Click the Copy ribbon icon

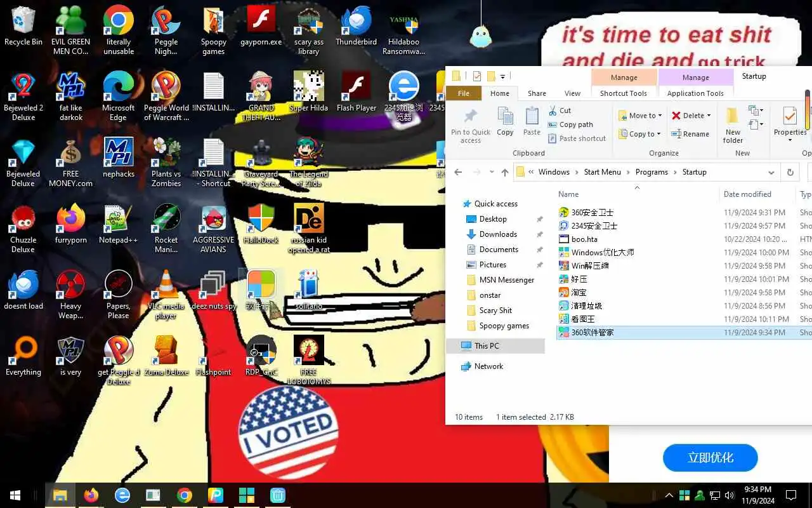coord(505,122)
